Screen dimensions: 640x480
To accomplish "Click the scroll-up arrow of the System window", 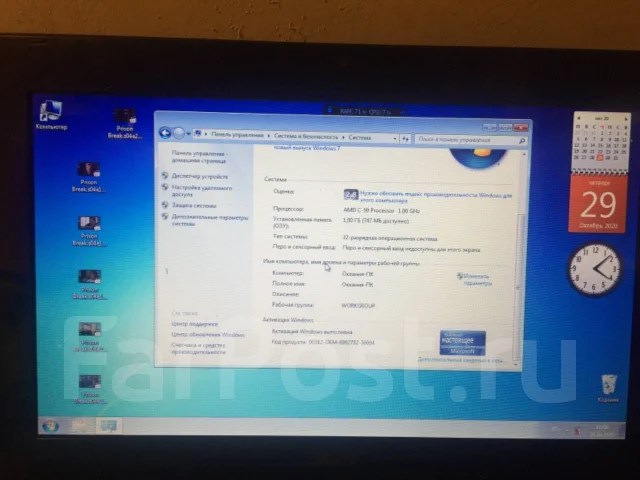I will coord(524,154).
